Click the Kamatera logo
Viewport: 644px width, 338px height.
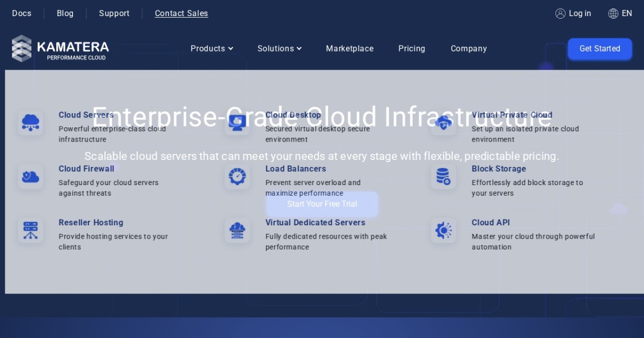pos(60,49)
